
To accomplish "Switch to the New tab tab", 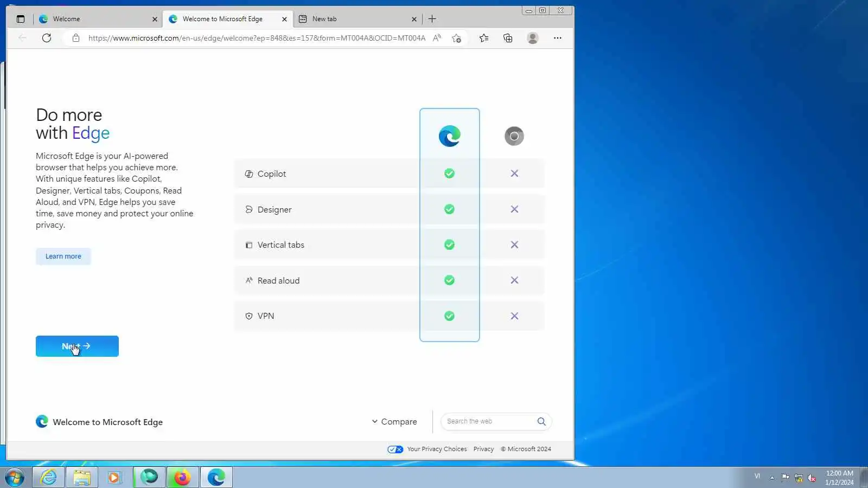I will click(x=358, y=19).
